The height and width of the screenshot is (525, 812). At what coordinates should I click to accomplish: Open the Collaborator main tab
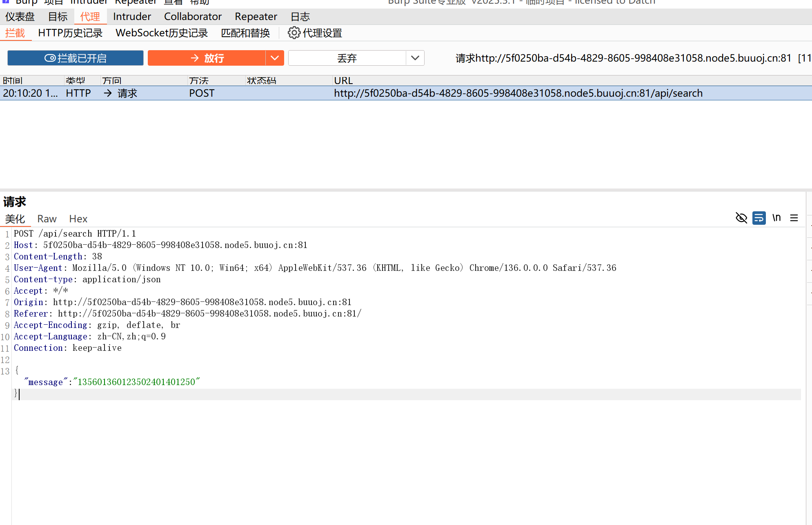[x=193, y=16]
